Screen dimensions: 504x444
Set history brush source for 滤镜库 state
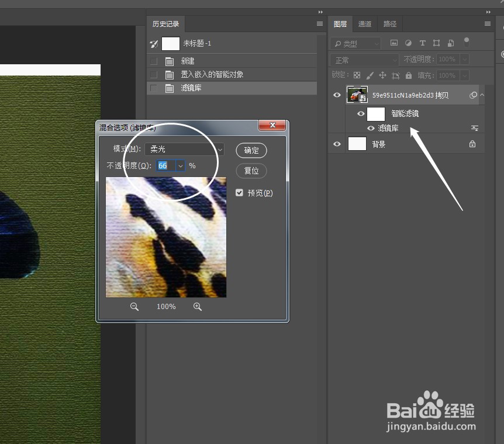point(154,88)
